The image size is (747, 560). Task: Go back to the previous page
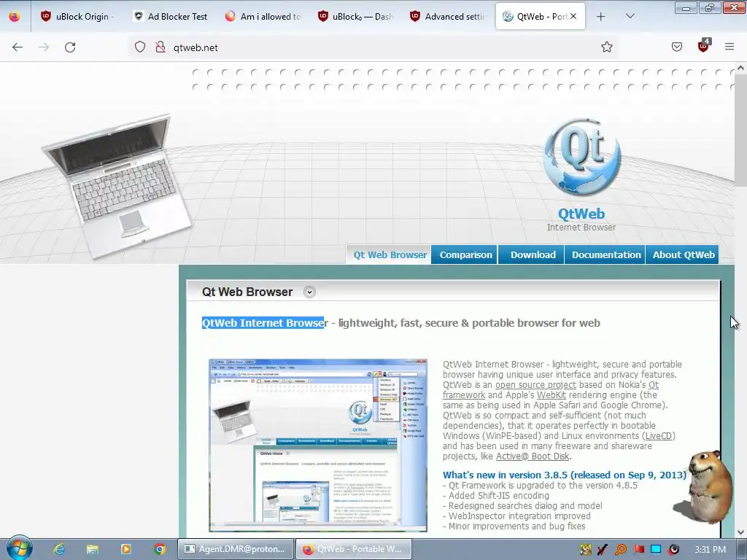point(18,47)
